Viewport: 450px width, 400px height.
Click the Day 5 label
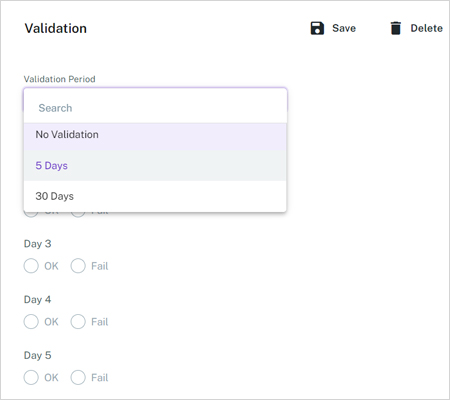[x=37, y=355]
